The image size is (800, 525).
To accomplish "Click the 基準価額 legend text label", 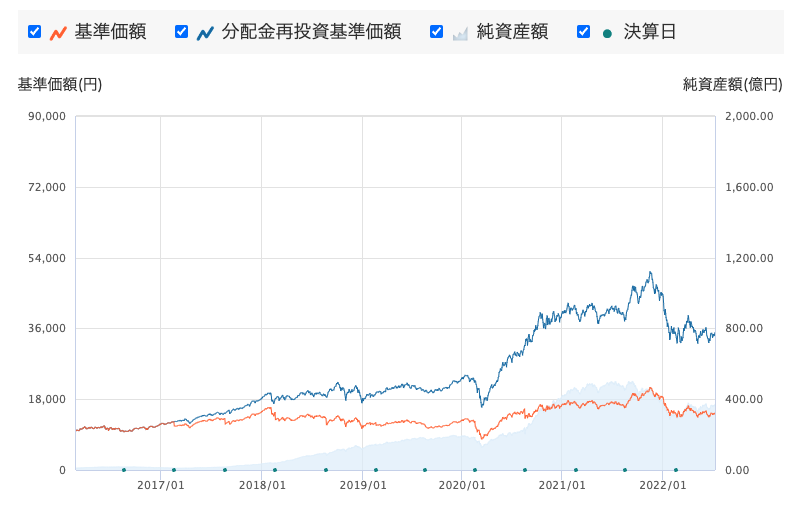I will pyautogui.click(x=110, y=32).
